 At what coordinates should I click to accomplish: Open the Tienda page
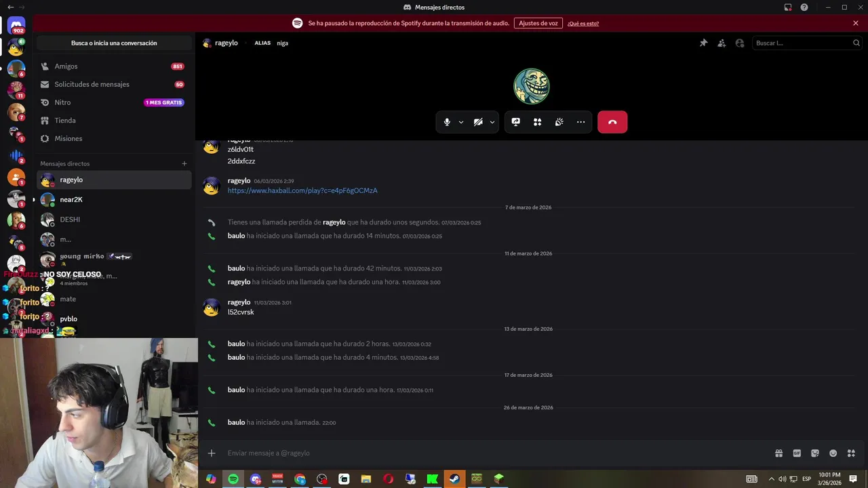(x=113, y=120)
